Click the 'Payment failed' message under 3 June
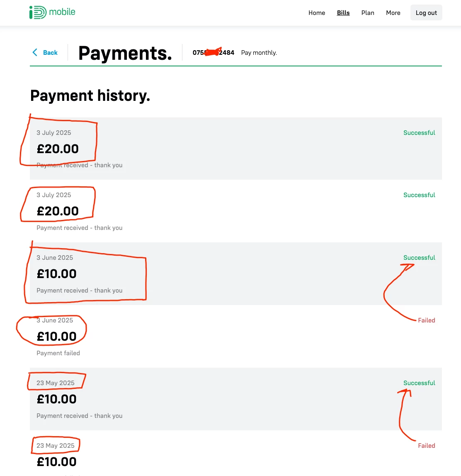 point(58,353)
